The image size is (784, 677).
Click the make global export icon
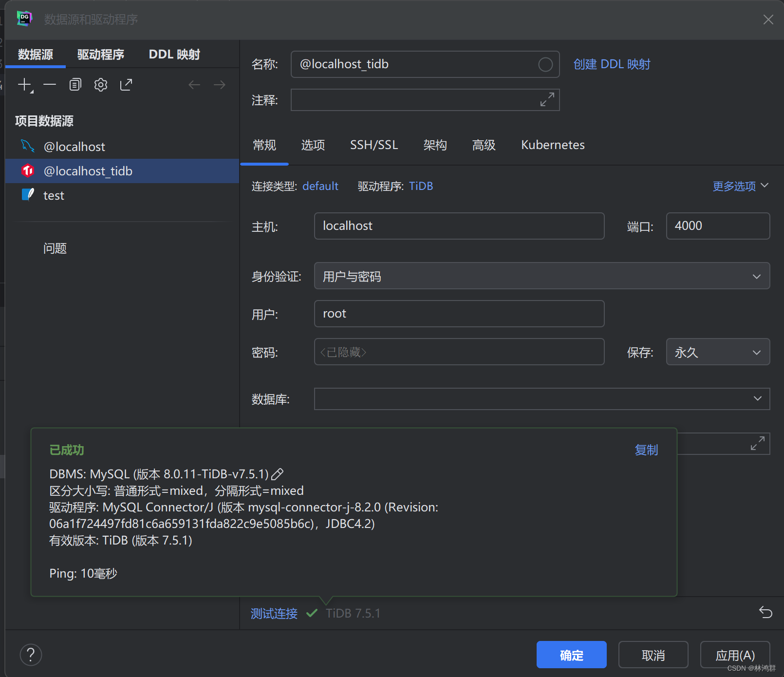(x=126, y=85)
